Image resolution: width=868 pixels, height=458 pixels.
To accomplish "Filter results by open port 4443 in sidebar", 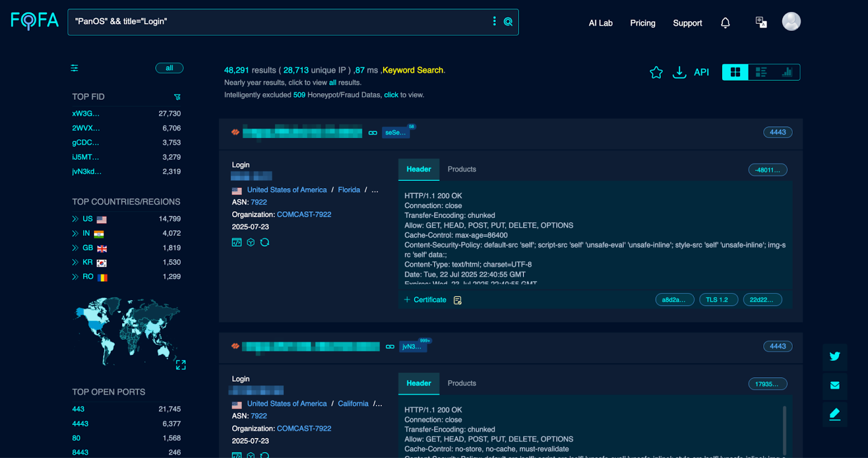I will click(x=80, y=424).
